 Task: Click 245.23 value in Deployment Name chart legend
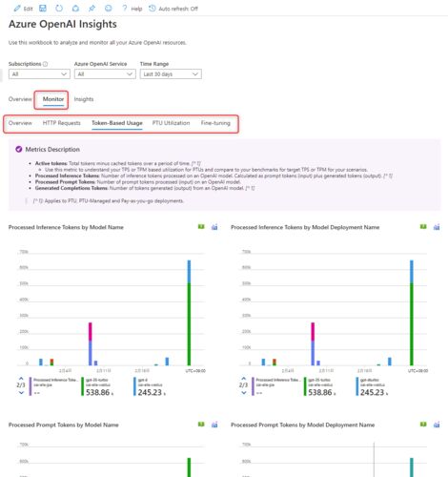pyautogui.click(x=374, y=392)
